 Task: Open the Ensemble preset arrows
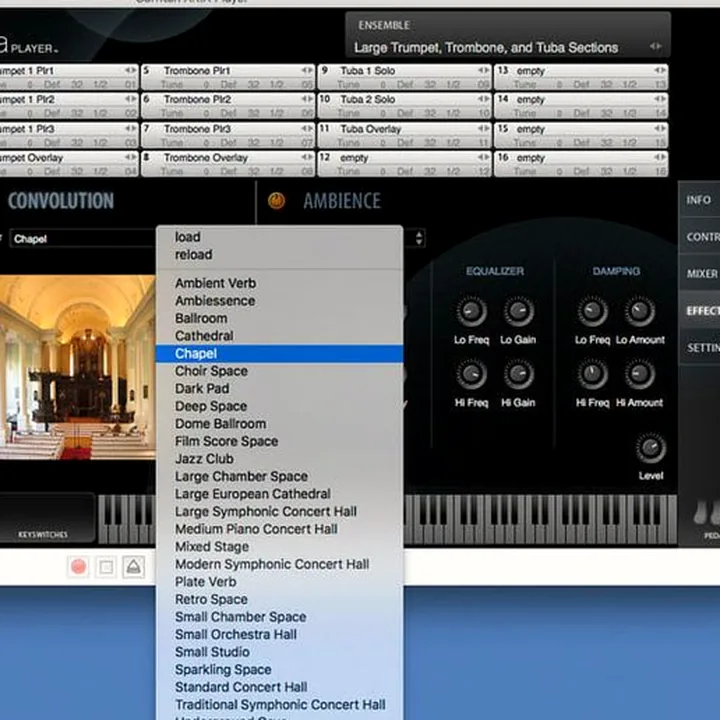tap(655, 46)
